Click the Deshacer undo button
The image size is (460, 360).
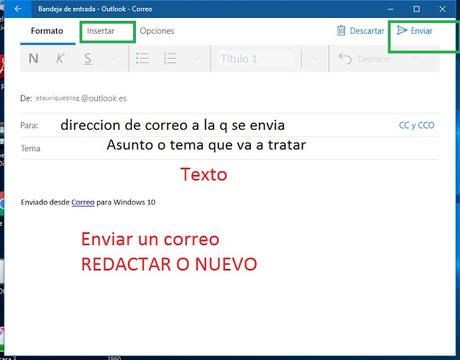364,59
